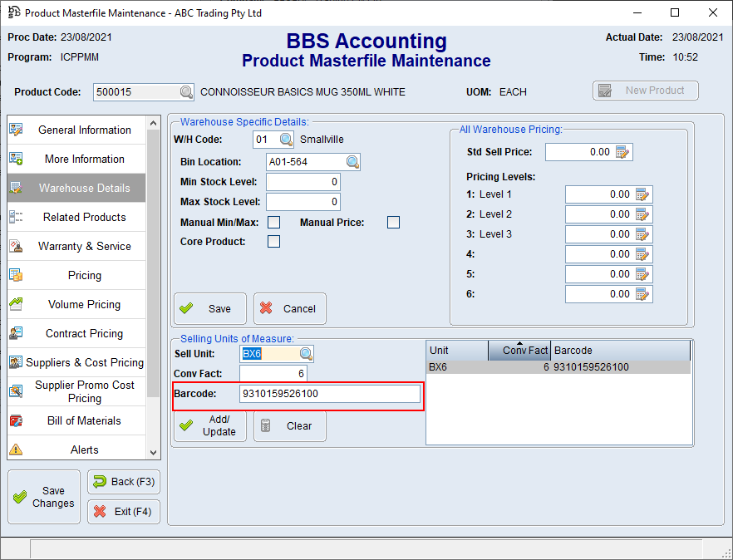Click the Level 1 price calculator icon

(x=642, y=194)
